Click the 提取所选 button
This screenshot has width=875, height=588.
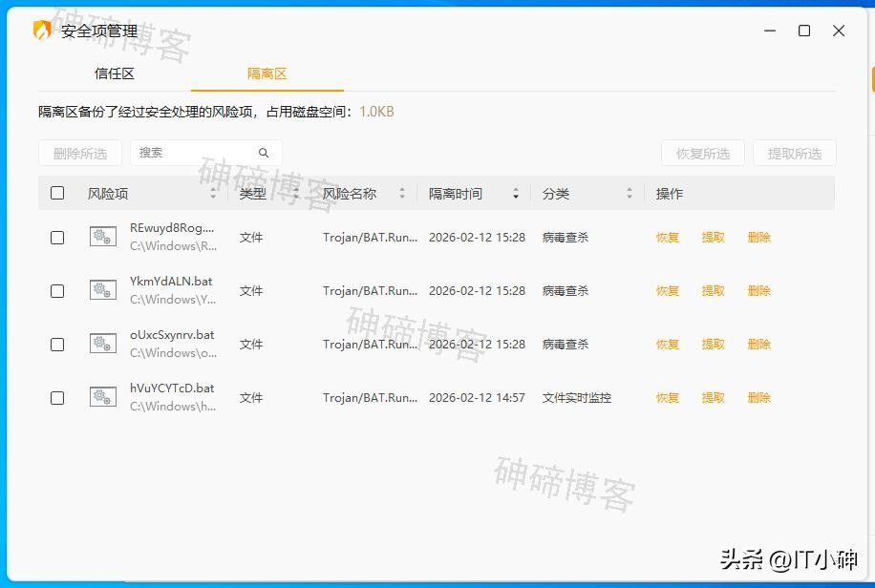pyautogui.click(x=794, y=152)
